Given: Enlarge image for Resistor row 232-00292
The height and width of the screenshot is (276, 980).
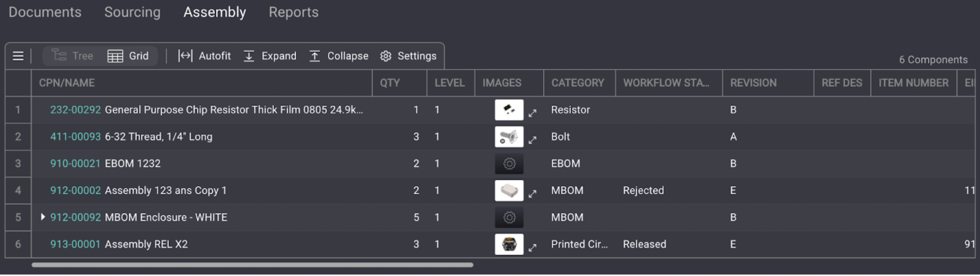Looking at the screenshot, I should click(x=532, y=113).
